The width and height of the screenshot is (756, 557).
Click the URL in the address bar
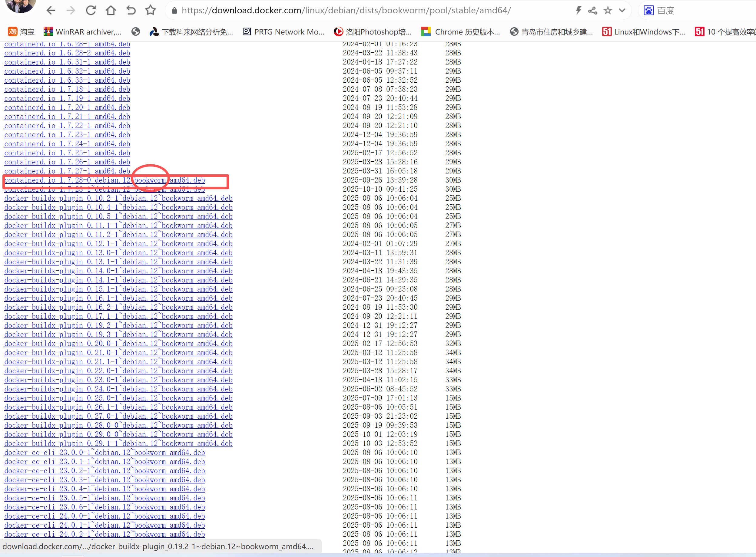tap(346, 11)
